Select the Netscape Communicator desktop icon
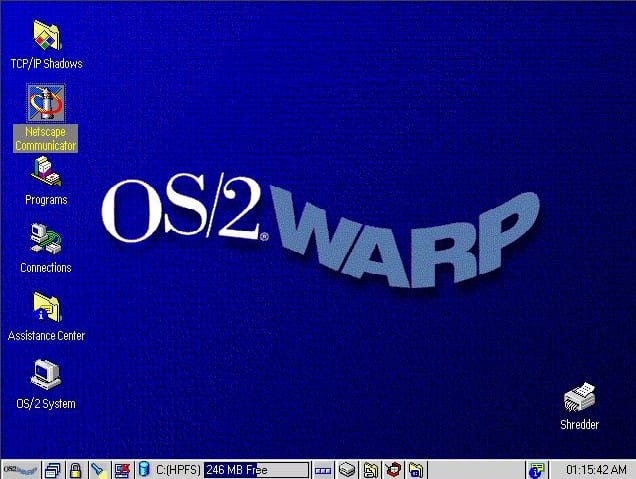Viewport: 636px width, 479px height. [x=46, y=103]
